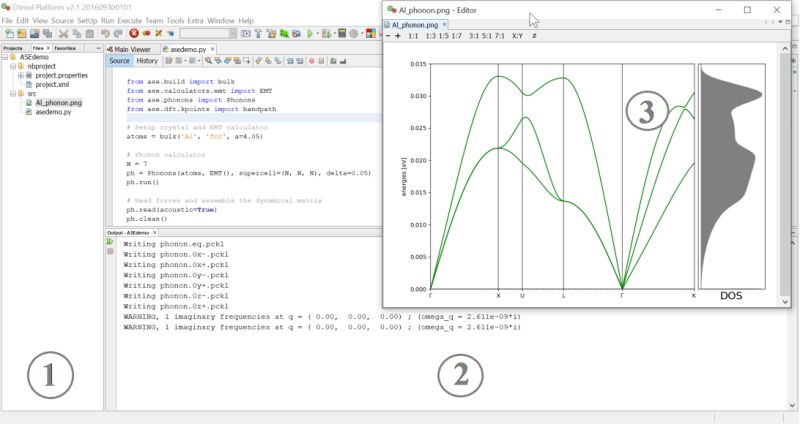800x424 pixels.
Task: Open the Execute menu
Action: 130,21
